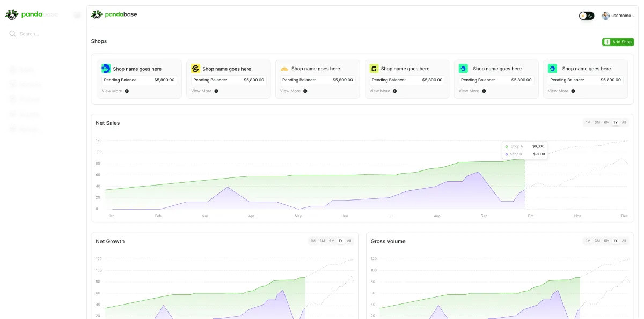Open the username account dropdown

pos(618,16)
